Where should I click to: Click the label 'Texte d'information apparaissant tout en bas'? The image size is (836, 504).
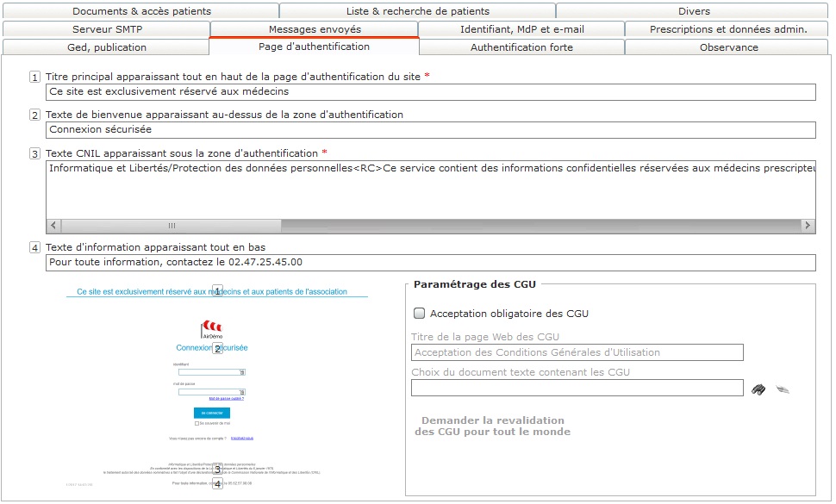coord(155,247)
